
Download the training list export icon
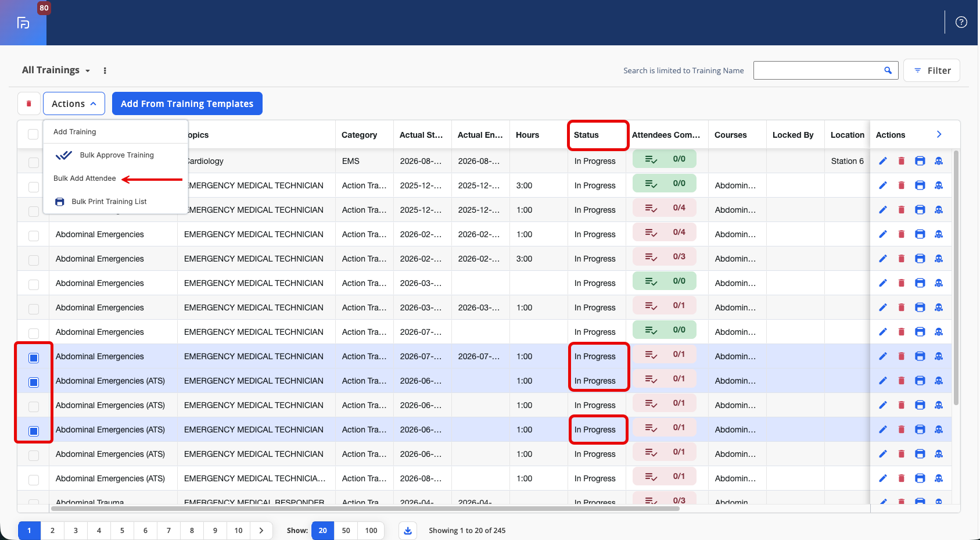coord(408,530)
